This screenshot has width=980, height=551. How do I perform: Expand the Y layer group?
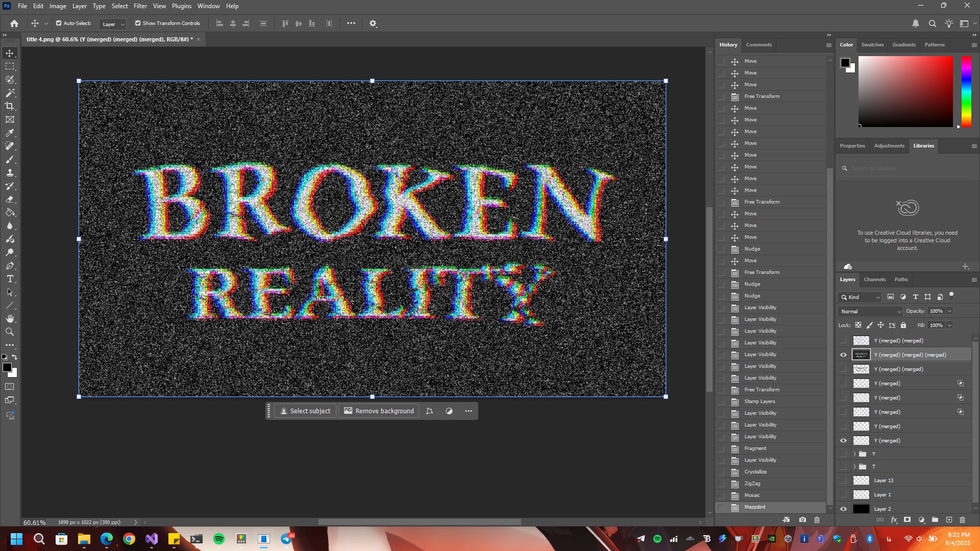click(x=854, y=454)
